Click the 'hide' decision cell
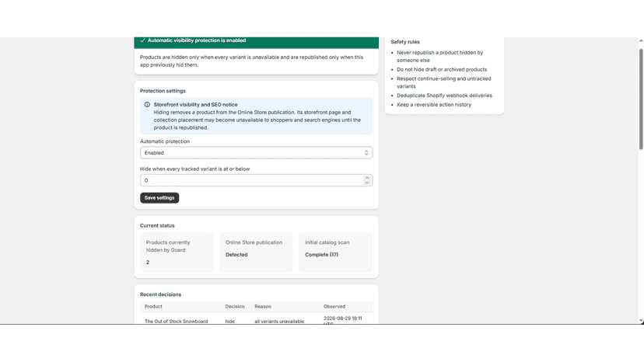Image resolution: width=644 pixels, height=362 pixels. [230, 322]
